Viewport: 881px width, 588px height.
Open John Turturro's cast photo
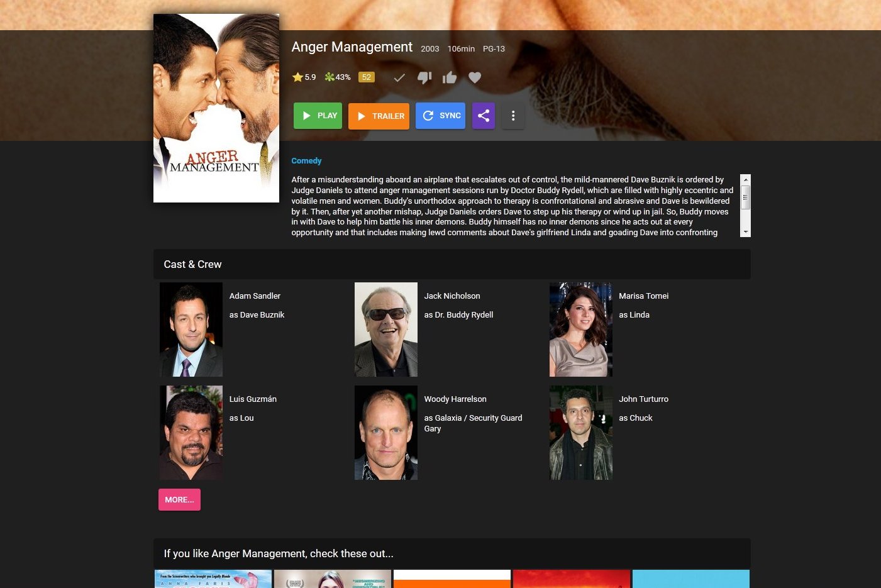[581, 433]
